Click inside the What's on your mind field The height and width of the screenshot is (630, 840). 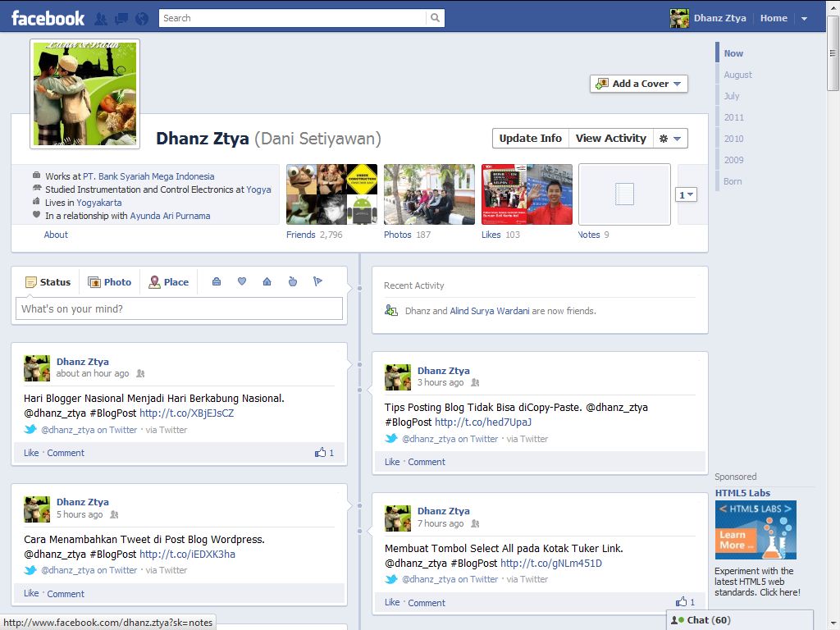click(179, 308)
